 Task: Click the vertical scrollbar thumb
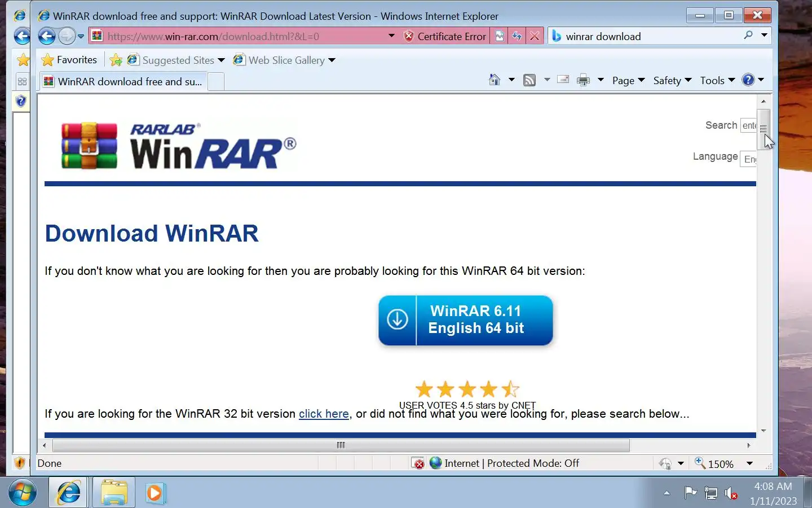tap(764, 129)
